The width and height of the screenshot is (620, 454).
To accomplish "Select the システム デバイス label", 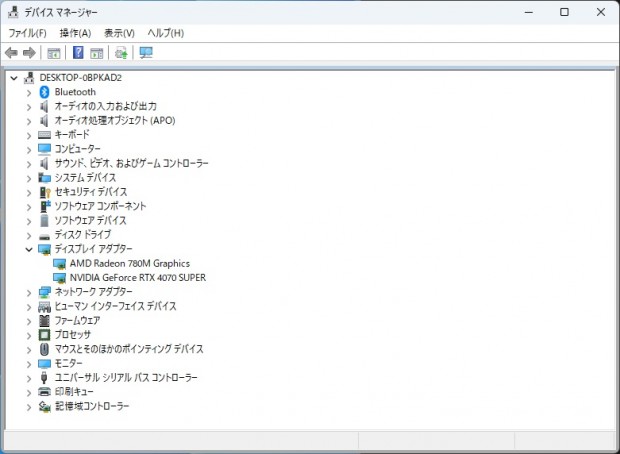I will pos(85,178).
